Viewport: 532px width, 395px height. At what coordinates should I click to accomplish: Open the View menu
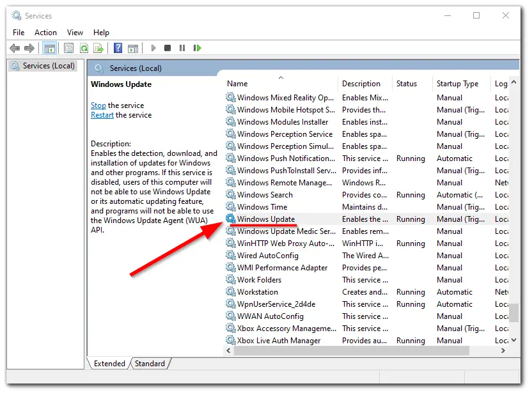pyautogui.click(x=75, y=33)
